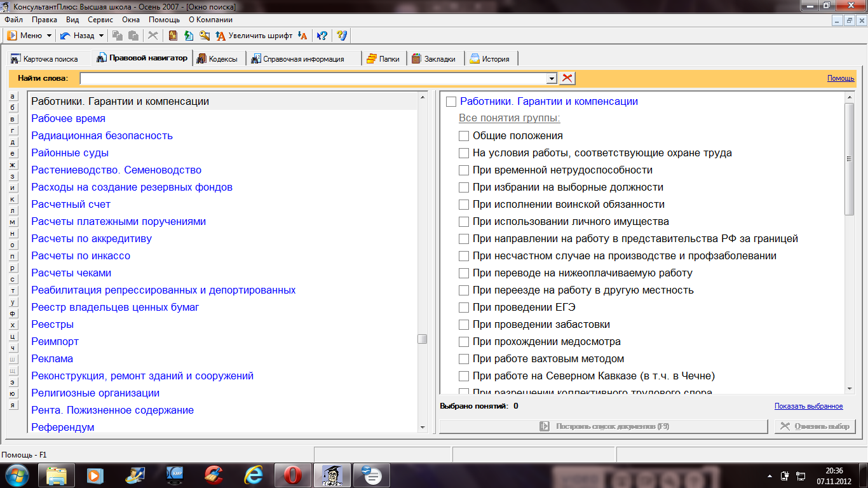Screen dimensions: 868x488
Task: Click the decrease font size icon
Action: click(302, 36)
